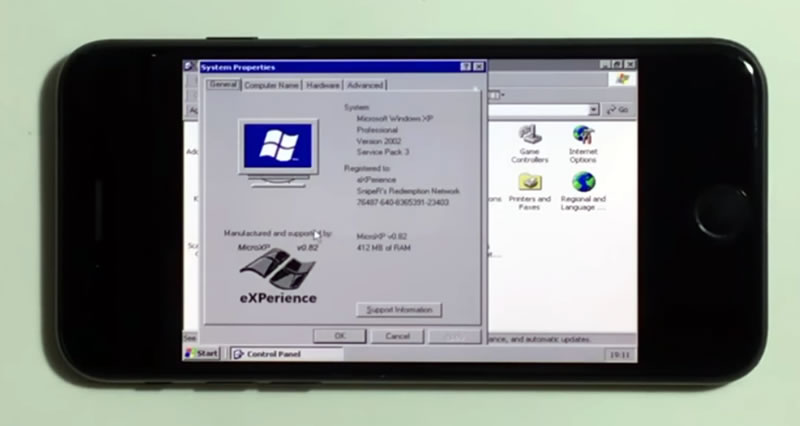This screenshot has width=800, height=426.
Task: Switch to the General tab
Action: [x=223, y=86]
